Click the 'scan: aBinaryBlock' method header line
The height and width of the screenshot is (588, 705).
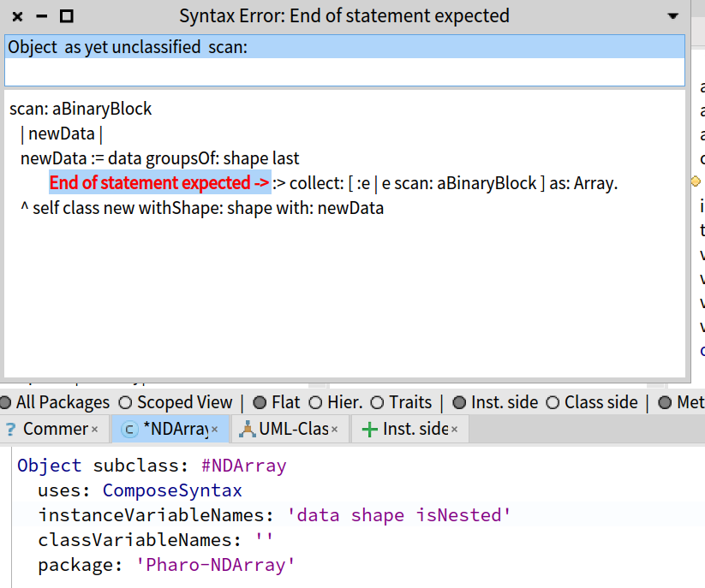coord(81,110)
